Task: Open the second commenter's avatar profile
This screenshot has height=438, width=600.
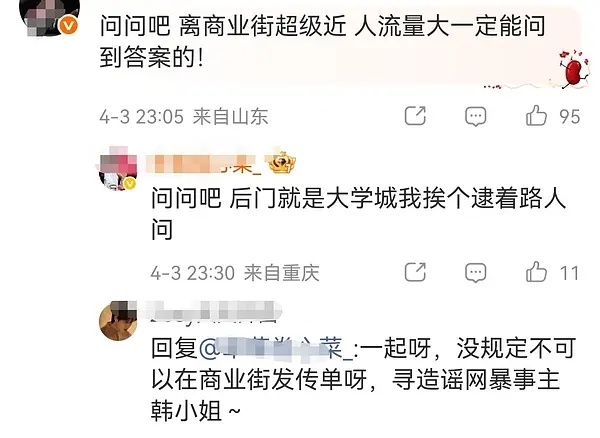Action: [118, 169]
